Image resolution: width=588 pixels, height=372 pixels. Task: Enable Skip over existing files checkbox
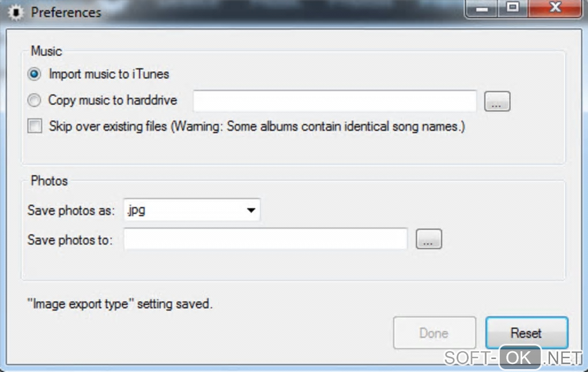tap(35, 126)
